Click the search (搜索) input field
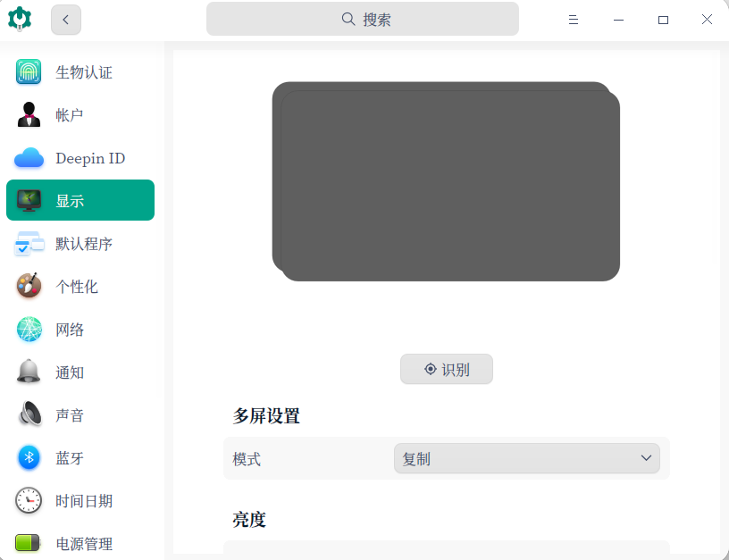This screenshot has height=560, width=729. 362,19
